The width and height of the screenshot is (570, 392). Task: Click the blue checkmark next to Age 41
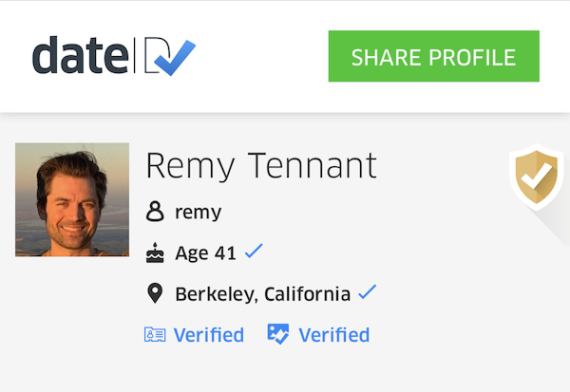click(x=254, y=252)
